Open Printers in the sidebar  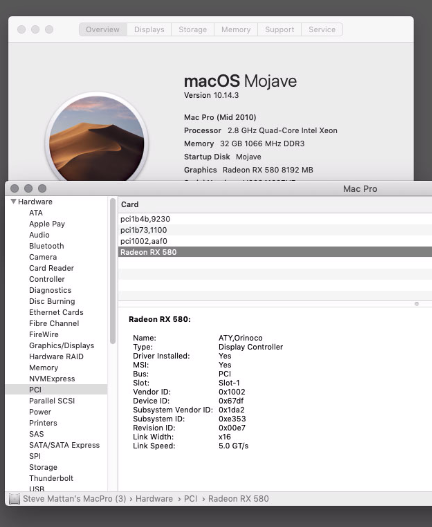pos(43,423)
